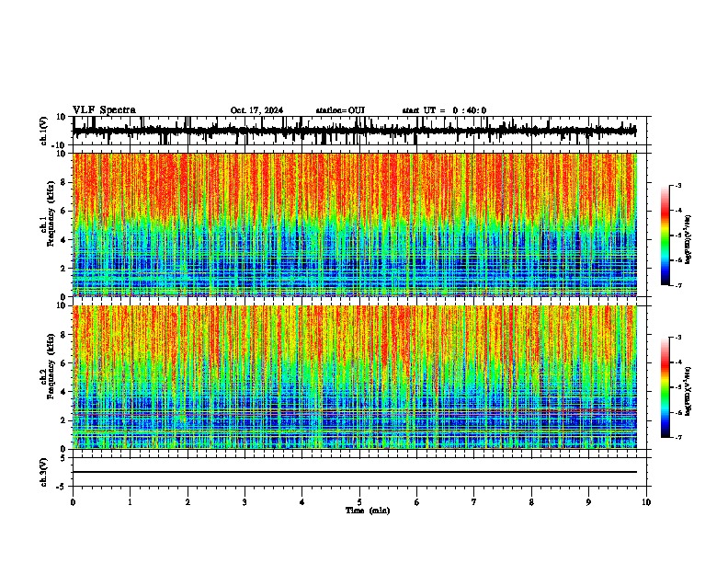The height and width of the screenshot is (563, 728).
Task: Click the "ch.1(V)" waveform axis label
Action: 44,131
